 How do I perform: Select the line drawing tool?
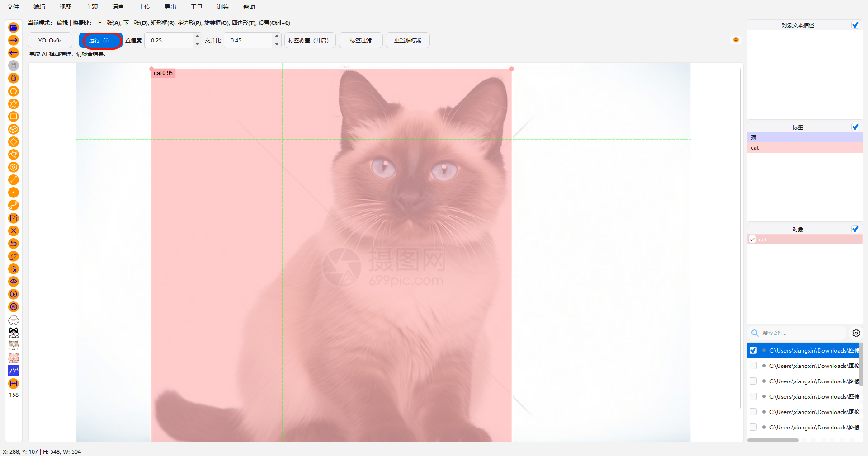14,180
